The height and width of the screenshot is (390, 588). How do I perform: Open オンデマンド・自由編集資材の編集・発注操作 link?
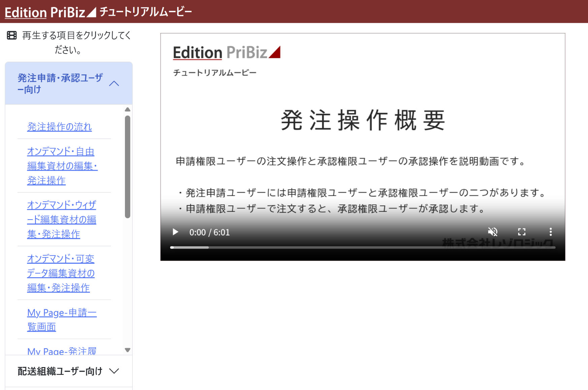(x=62, y=166)
